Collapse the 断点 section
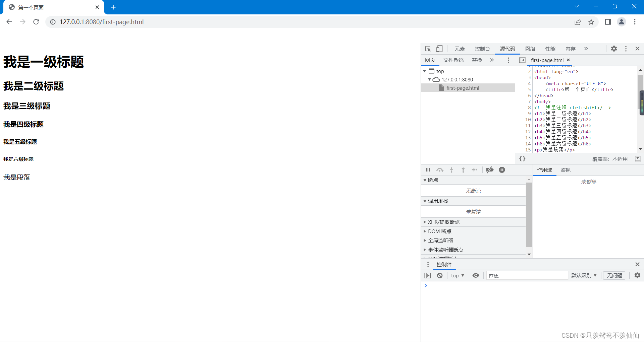This screenshot has height=342, width=644. pyautogui.click(x=473, y=180)
